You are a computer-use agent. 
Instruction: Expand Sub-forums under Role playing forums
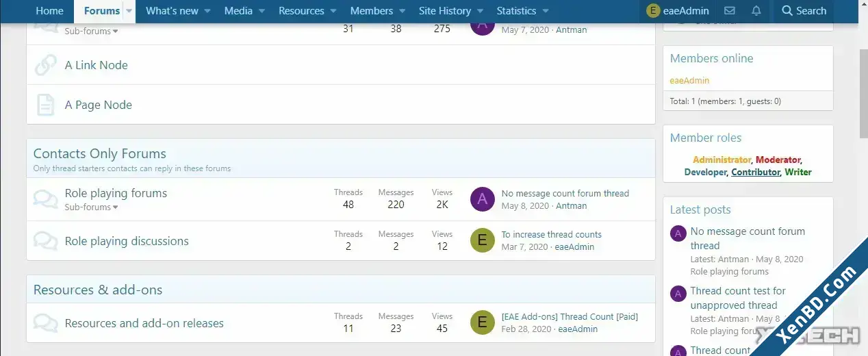pos(91,207)
